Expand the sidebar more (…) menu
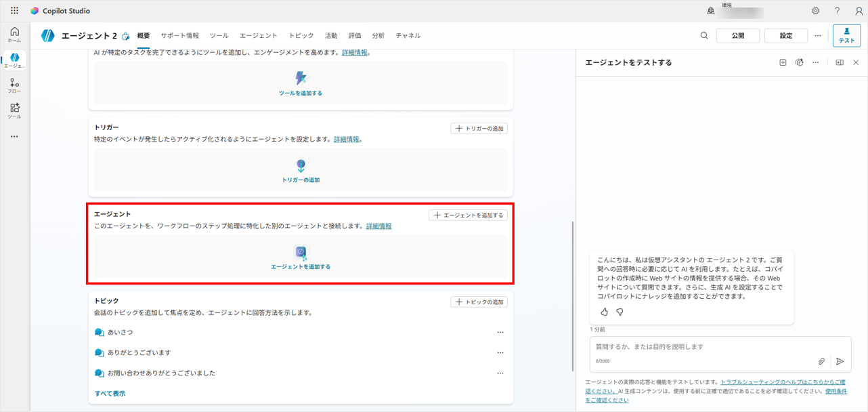The height and width of the screenshot is (412, 868). click(x=14, y=136)
